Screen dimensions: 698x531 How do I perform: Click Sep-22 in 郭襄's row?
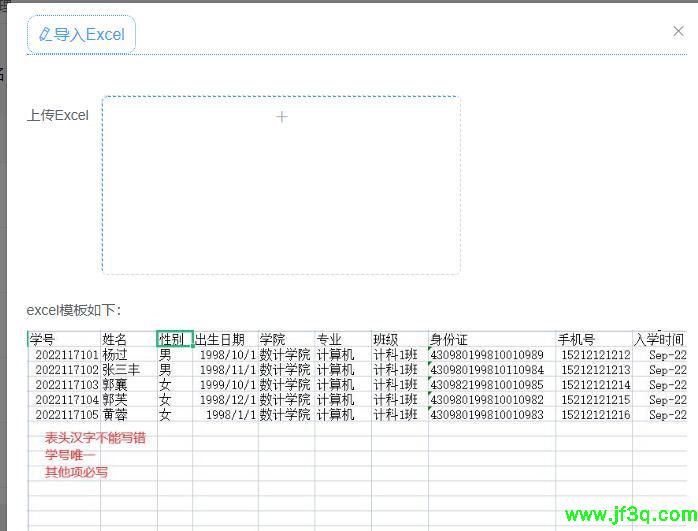pyautogui.click(x=668, y=385)
